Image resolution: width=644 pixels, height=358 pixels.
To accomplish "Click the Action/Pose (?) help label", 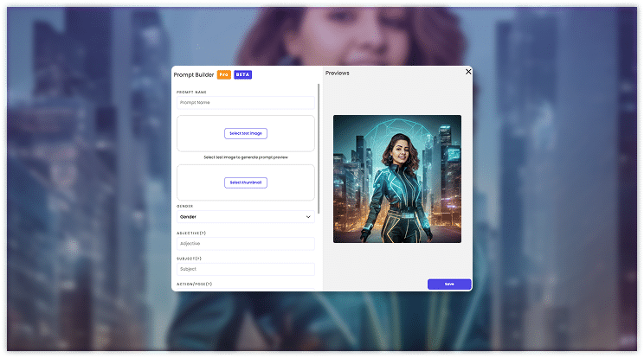I will (x=194, y=284).
